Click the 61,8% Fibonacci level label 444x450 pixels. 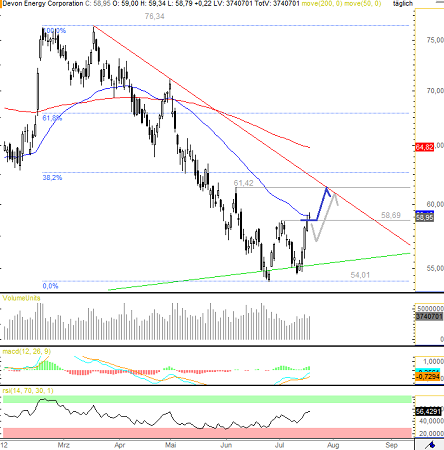[52, 118]
